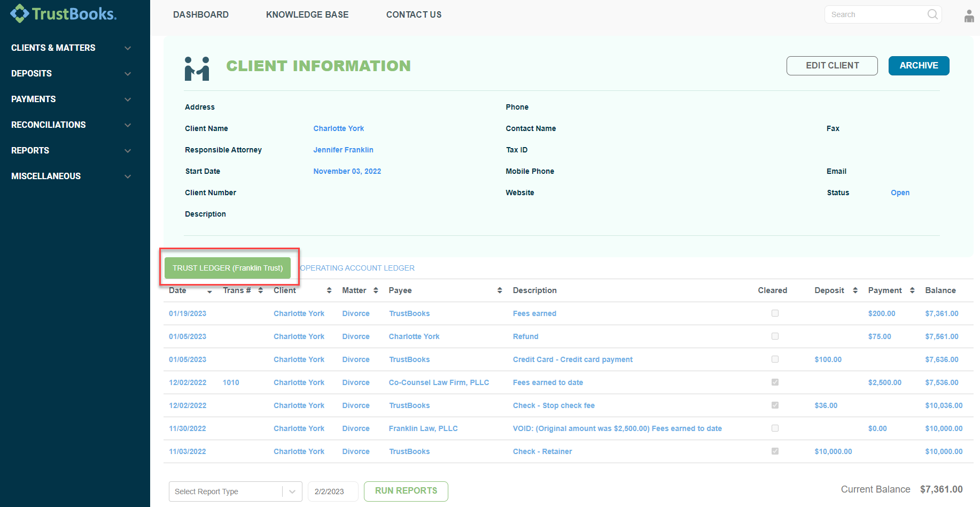Toggle Cleared checkbox for VOID row
This screenshot has width=980, height=507.
pyautogui.click(x=775, y=428)
